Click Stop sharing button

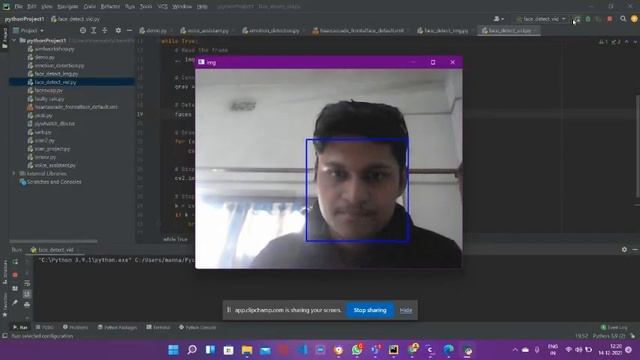[x=370, y=310]
